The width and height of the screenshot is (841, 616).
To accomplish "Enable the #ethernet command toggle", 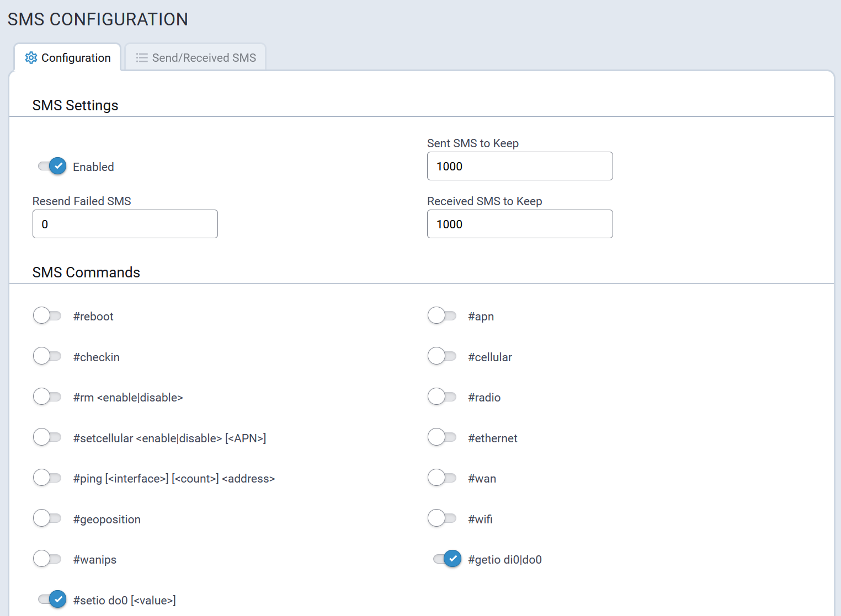I will [442, 438].
